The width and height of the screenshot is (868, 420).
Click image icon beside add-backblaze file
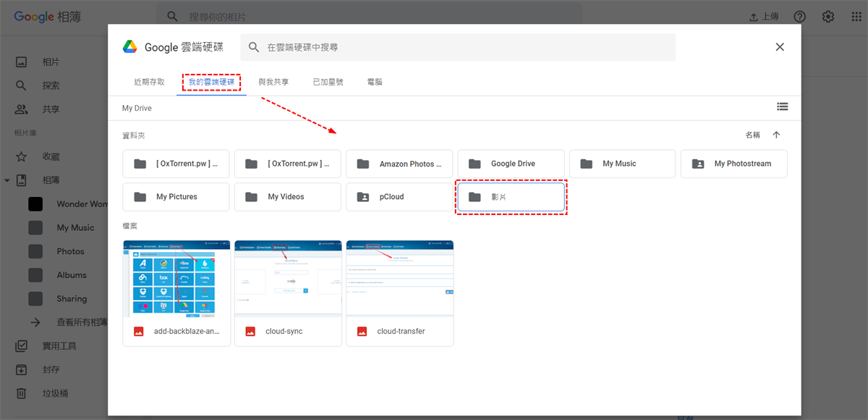point(139,331)
